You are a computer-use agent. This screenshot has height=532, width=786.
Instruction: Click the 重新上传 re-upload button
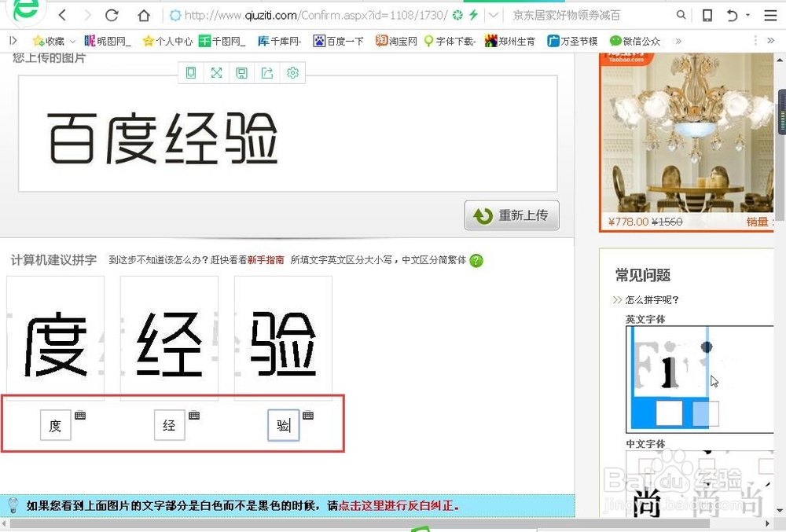coord(512,215)
